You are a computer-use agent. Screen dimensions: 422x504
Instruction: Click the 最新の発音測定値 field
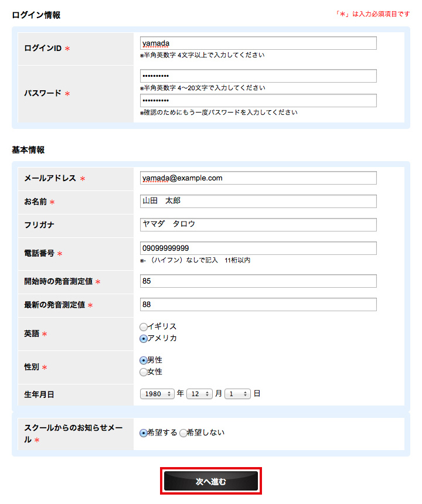(x=258, y=305)
